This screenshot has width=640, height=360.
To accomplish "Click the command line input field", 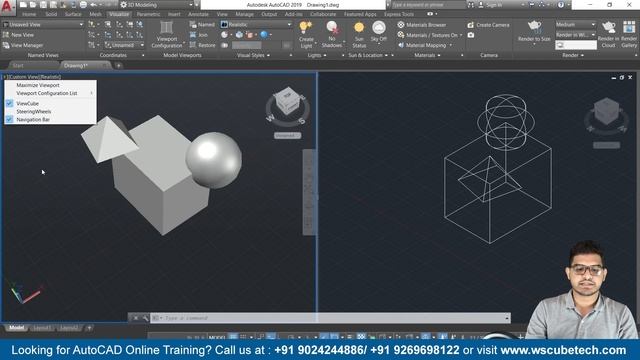I will click(x=331, y=318).
